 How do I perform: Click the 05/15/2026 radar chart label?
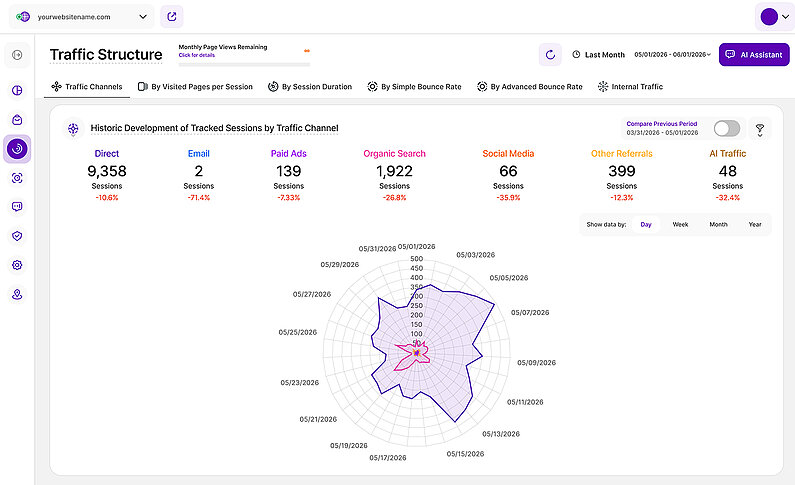point(465,454)
